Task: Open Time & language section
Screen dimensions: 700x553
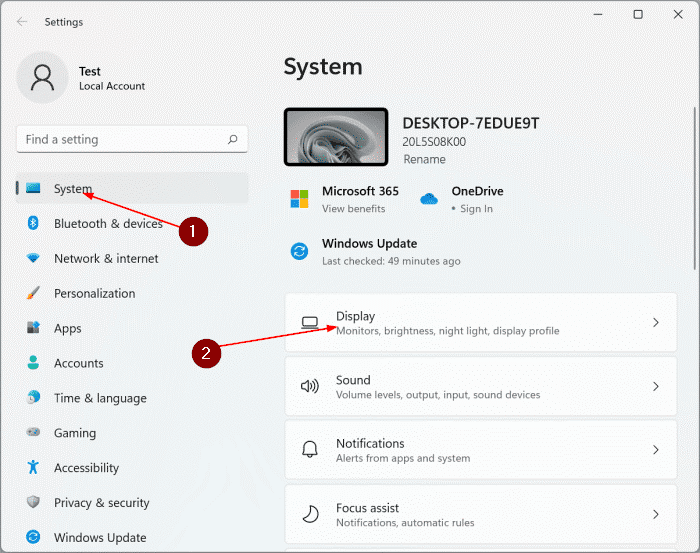Action: [100, 398]
